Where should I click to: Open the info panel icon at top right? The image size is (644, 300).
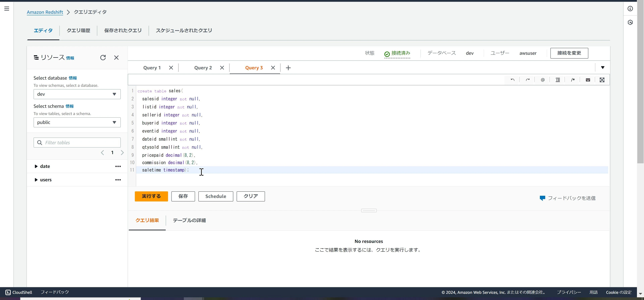630,9
